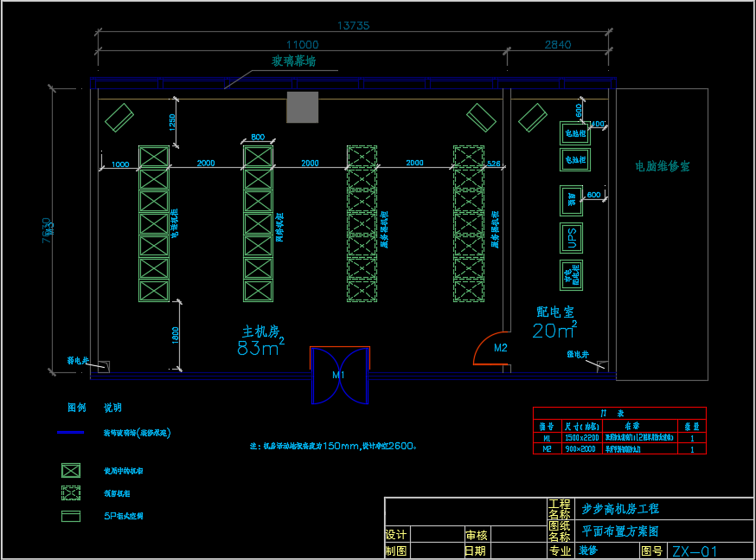Click the M1 cell in the door table
This screenshot has height=560, width=756.
(547, 439)
